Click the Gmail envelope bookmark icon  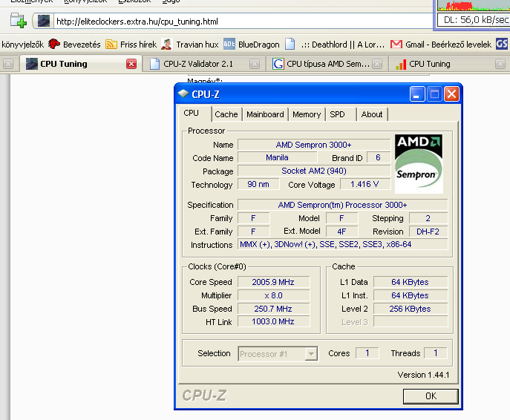396,44
